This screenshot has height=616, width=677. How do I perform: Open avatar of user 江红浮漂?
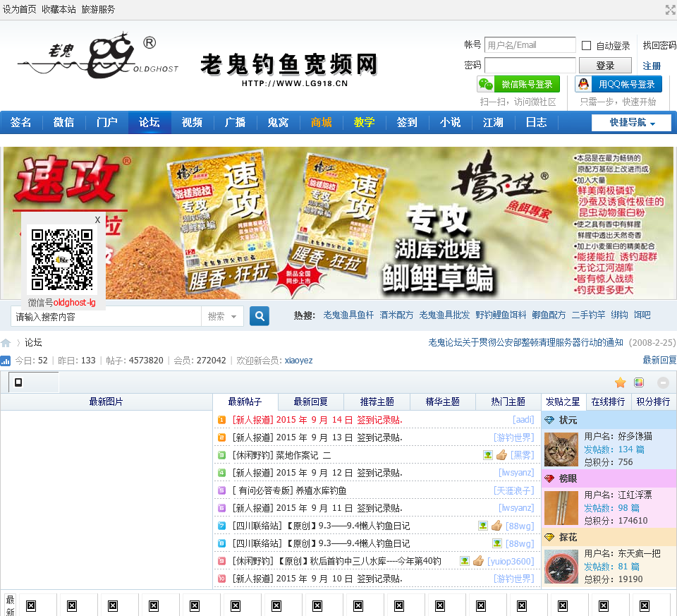coord(561,508)
